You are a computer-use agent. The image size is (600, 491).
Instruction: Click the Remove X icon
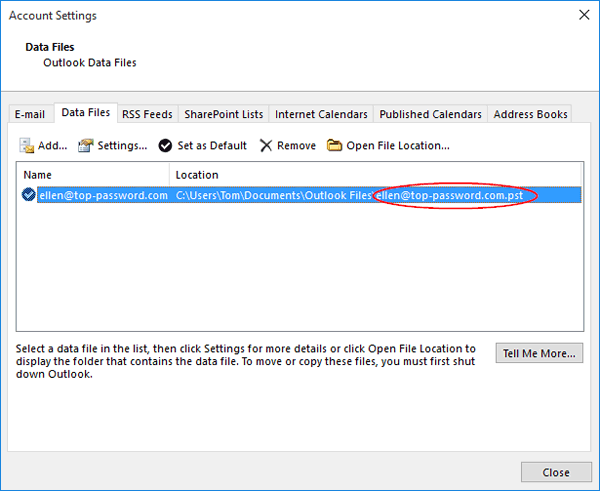point(266,146)
